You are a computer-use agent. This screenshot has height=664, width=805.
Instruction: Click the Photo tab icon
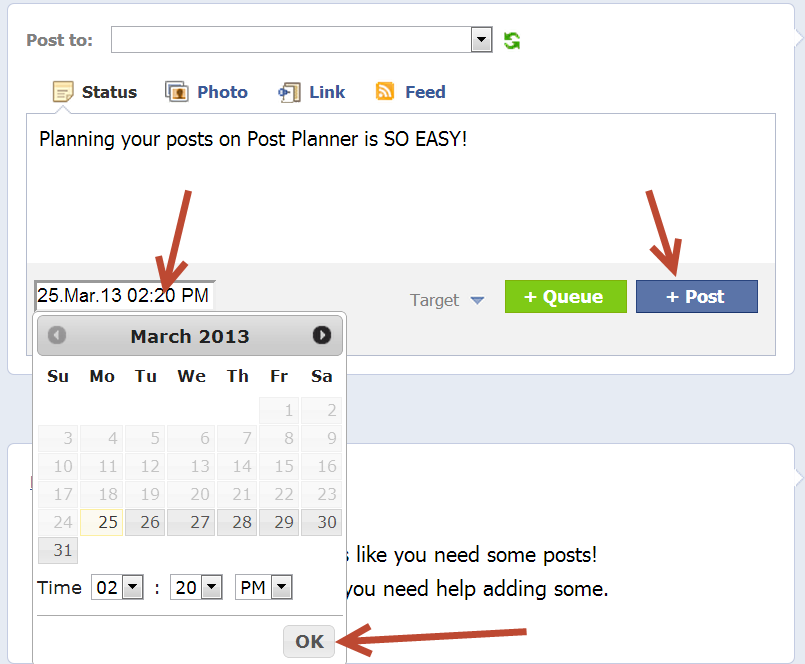point(176,93)
